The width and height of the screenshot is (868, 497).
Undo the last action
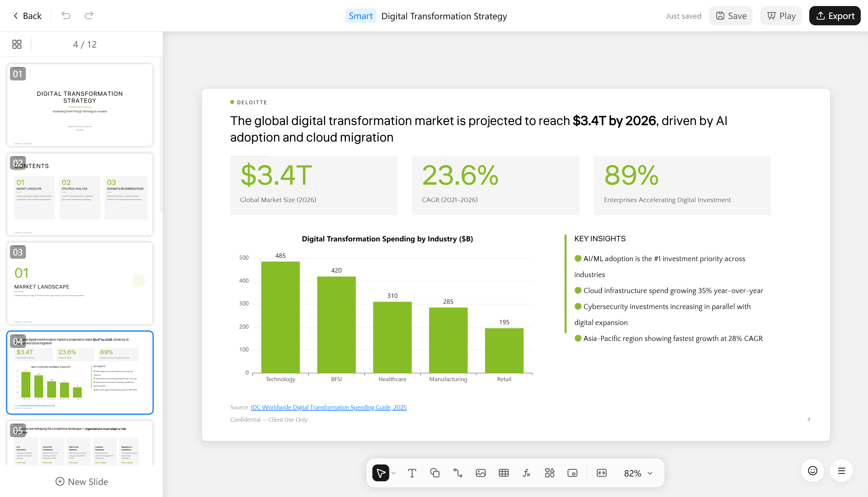(x=66, y=16)
